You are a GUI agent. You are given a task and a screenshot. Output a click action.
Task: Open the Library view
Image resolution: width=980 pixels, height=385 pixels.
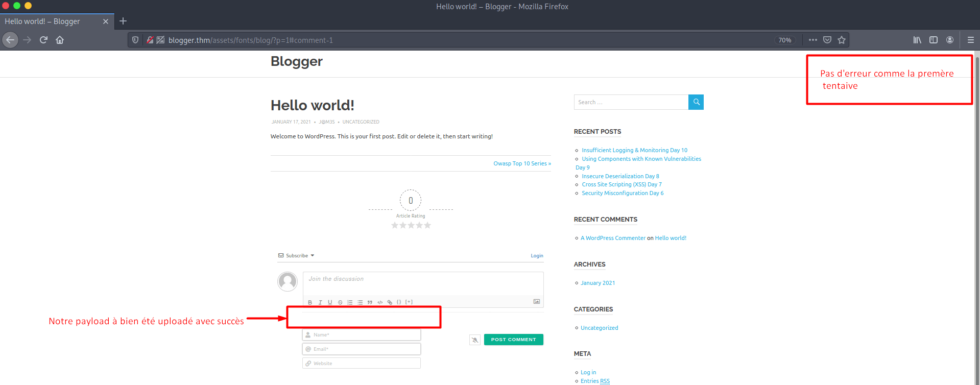pyautogui.click(x=917, y=40)
